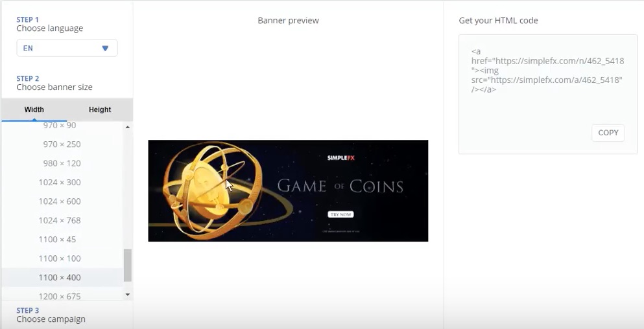Pick the 1024 × 300 banner size
Image resolution: width=644 pixels, height=329 pixels.
point(60,182)
